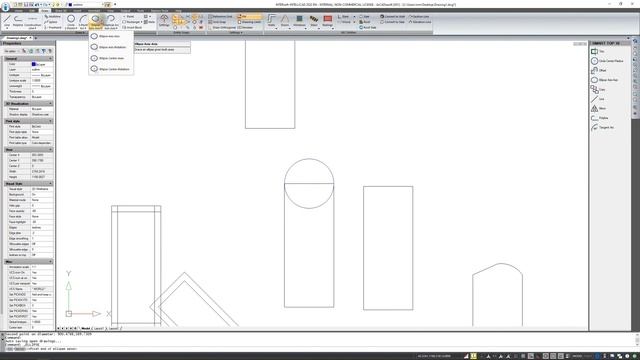Collapse the Print style properties section

click(51, 121)
